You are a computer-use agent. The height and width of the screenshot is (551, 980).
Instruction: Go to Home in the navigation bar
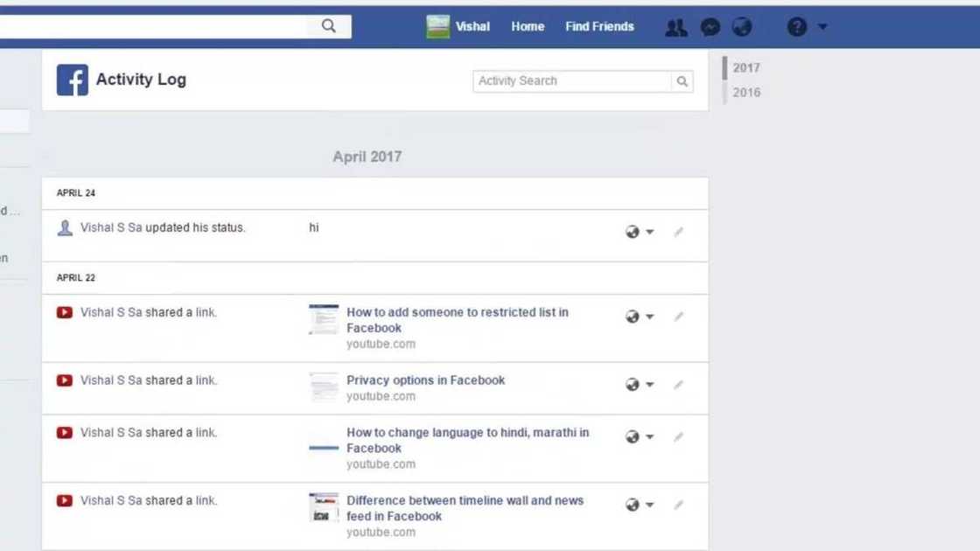tap(527, 26)
